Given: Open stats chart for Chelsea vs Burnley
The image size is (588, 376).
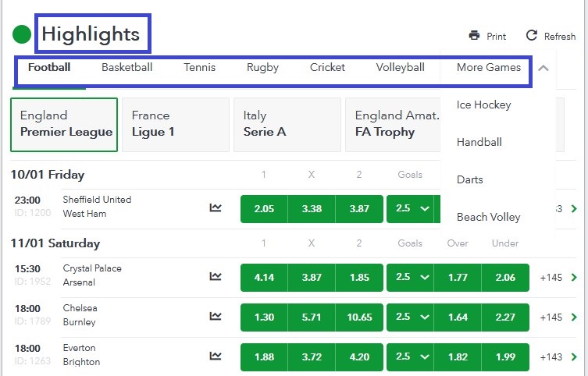Looking at the screenshot, I should point(216,316).
